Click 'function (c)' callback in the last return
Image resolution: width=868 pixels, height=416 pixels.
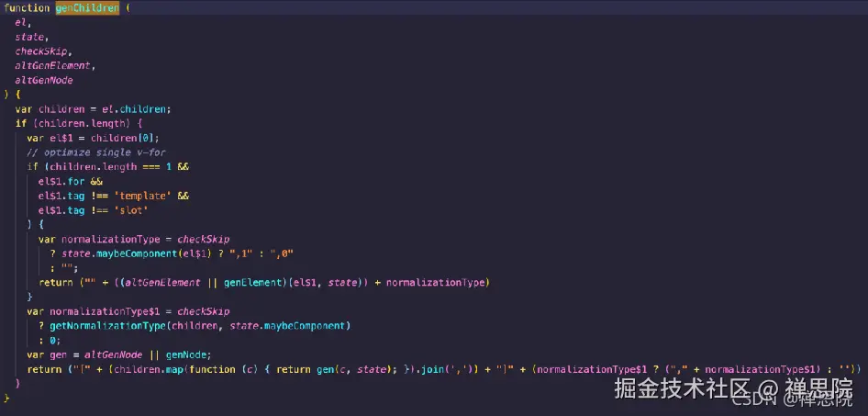point(224,369)
